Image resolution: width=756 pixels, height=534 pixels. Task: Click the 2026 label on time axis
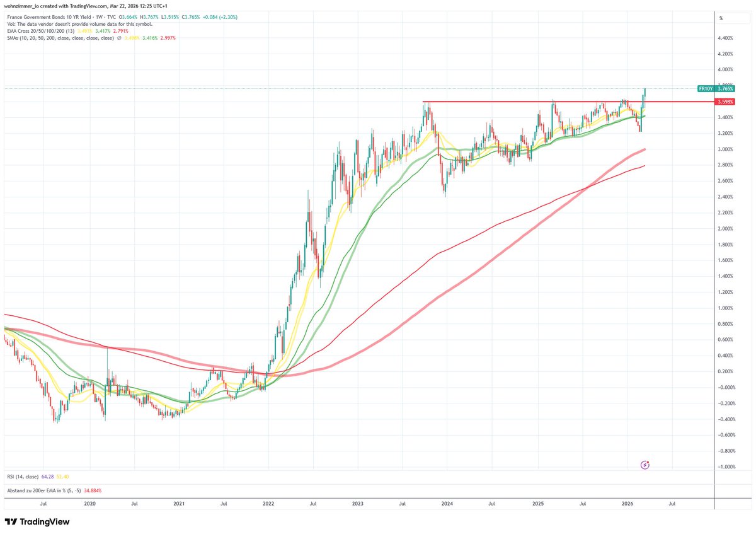pos(627,504)
